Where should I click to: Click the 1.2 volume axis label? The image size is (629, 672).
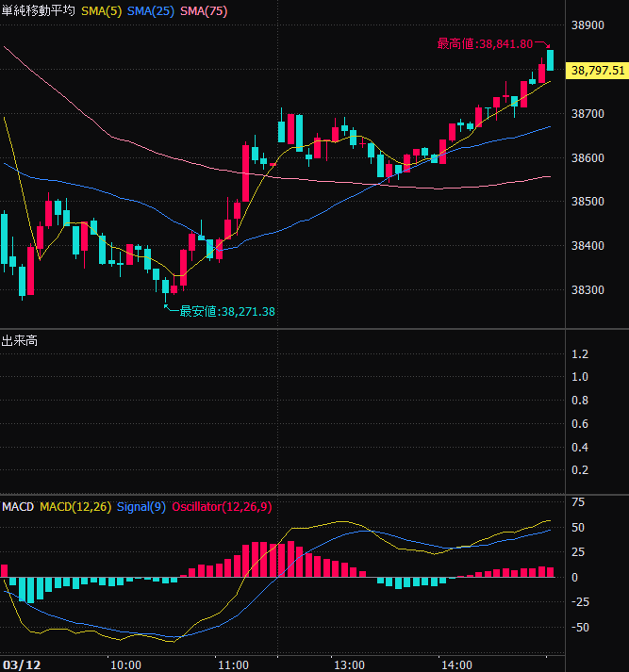580,354
